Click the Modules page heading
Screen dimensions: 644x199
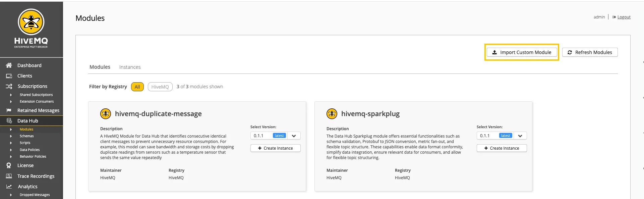(90, 18)
